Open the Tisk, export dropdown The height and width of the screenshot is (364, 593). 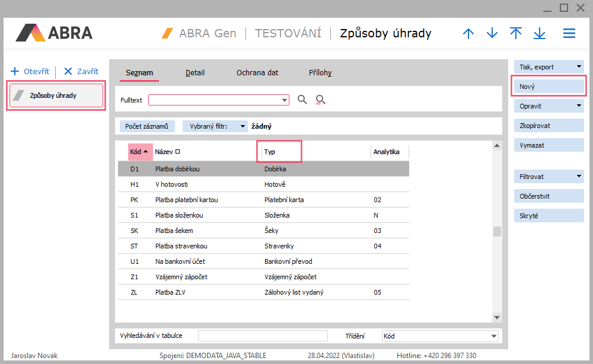579,67
